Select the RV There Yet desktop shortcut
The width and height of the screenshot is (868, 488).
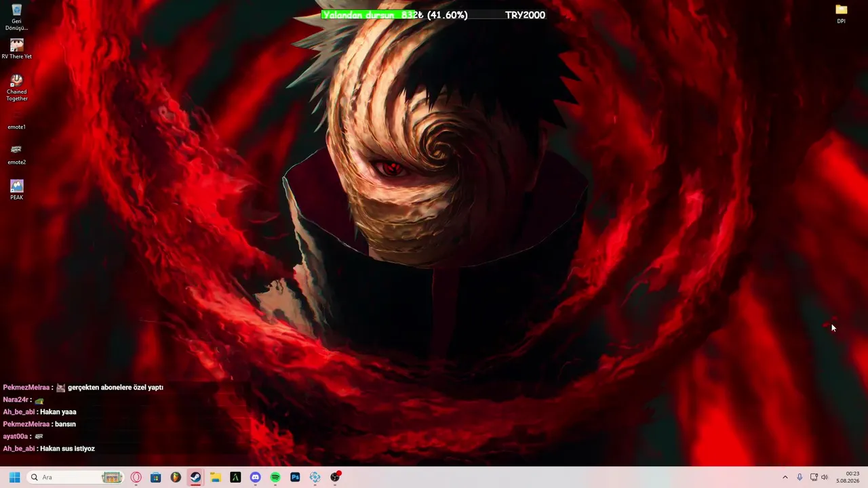(x=17, y=49)
